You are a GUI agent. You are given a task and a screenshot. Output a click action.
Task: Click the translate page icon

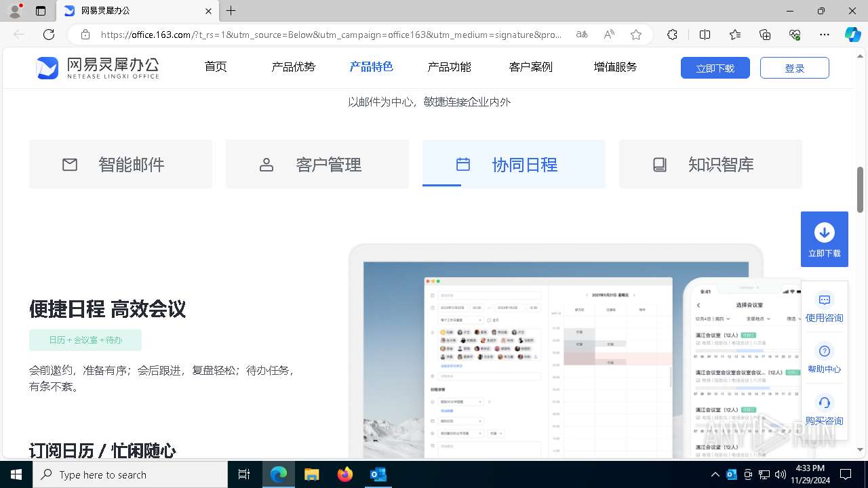coord(582,35)
